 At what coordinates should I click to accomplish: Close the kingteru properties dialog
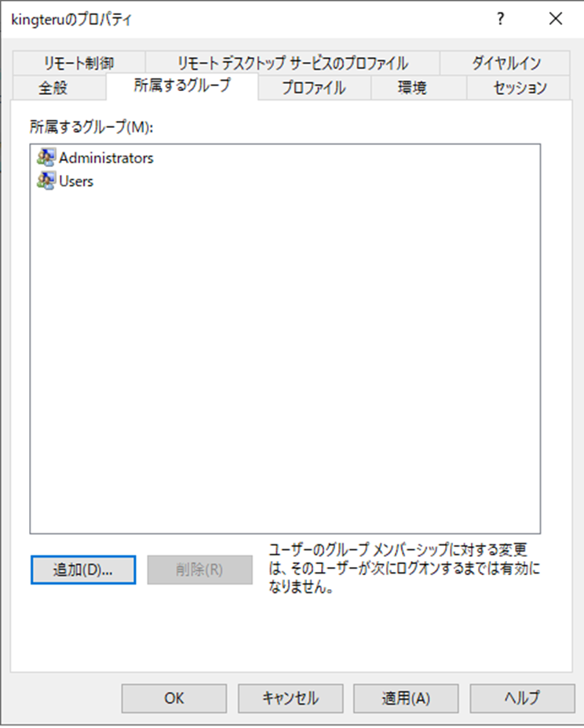pos(556,20)
